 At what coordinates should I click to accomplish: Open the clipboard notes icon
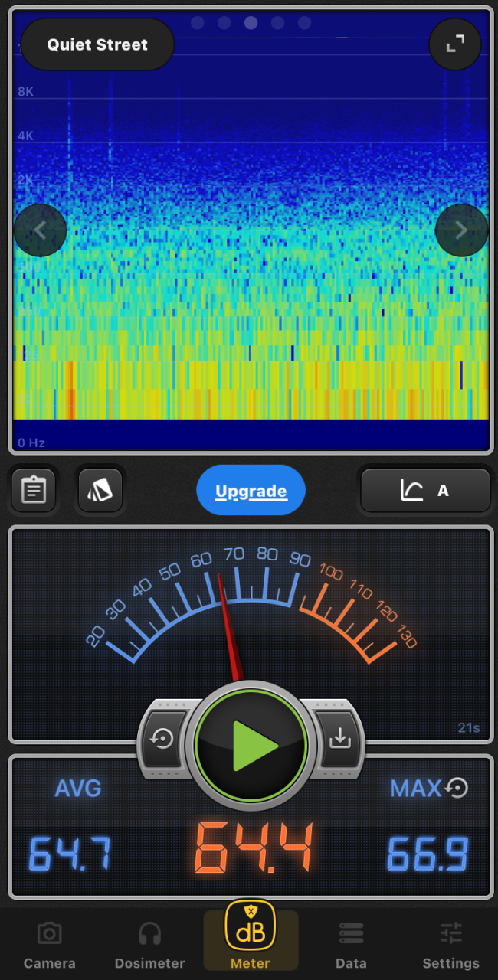click(33, 490)
